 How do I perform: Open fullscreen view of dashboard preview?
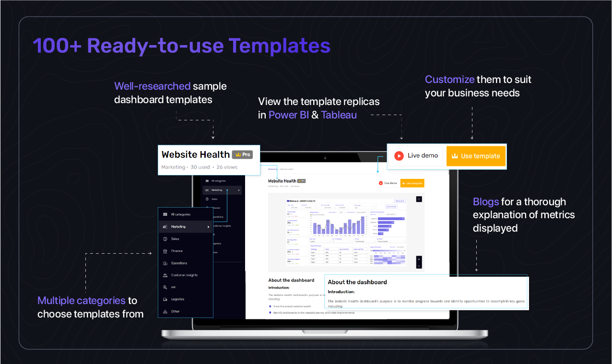(419, 199)
